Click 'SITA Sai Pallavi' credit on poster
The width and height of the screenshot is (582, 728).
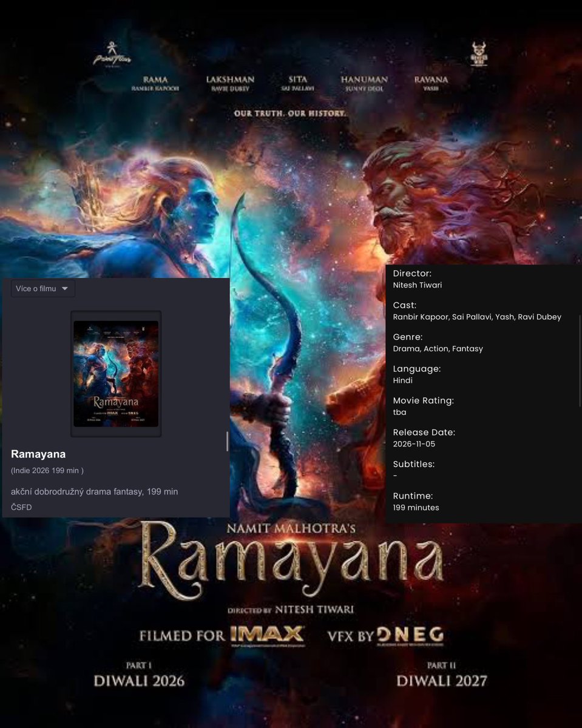pyautogui.click(x=298, y=84)
